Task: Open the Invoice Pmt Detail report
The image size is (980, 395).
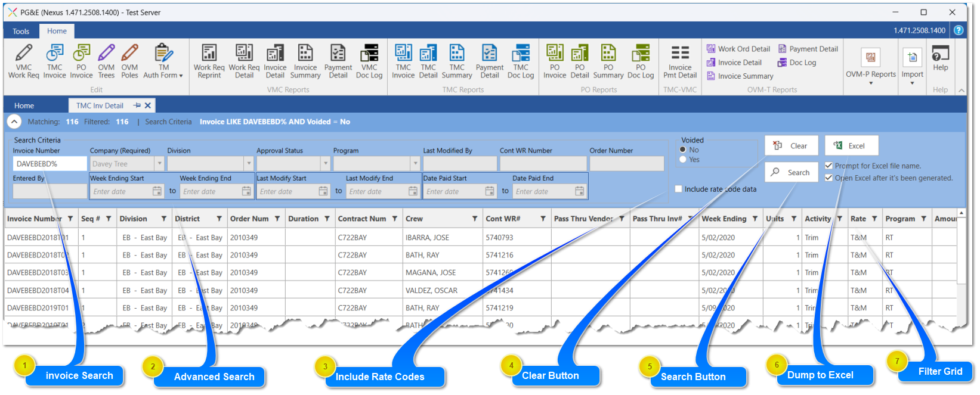Action: click(679, 61)
